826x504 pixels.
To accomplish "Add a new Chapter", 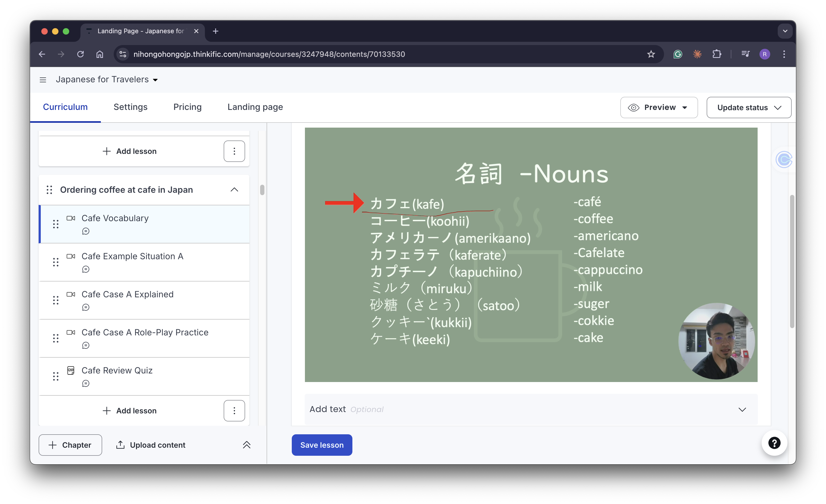I will point(70,445).
